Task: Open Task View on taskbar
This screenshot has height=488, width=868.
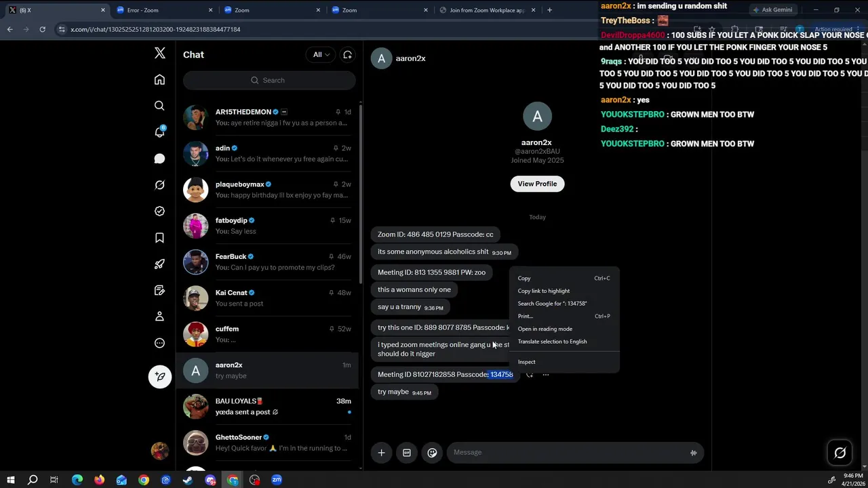Action: pos(54,480)
